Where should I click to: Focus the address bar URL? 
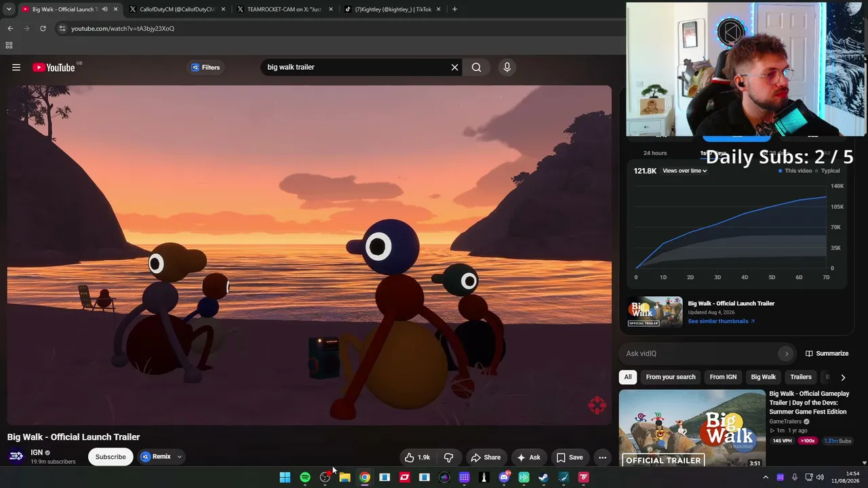click(123, 28)
